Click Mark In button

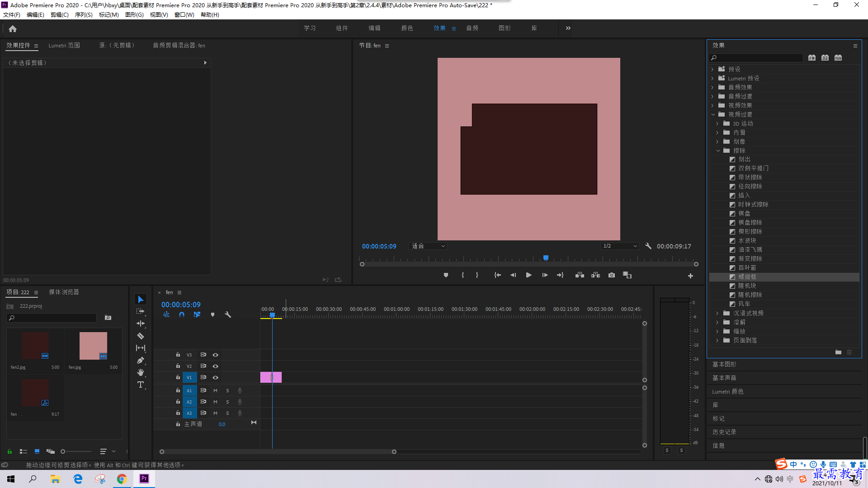(462, 275)
